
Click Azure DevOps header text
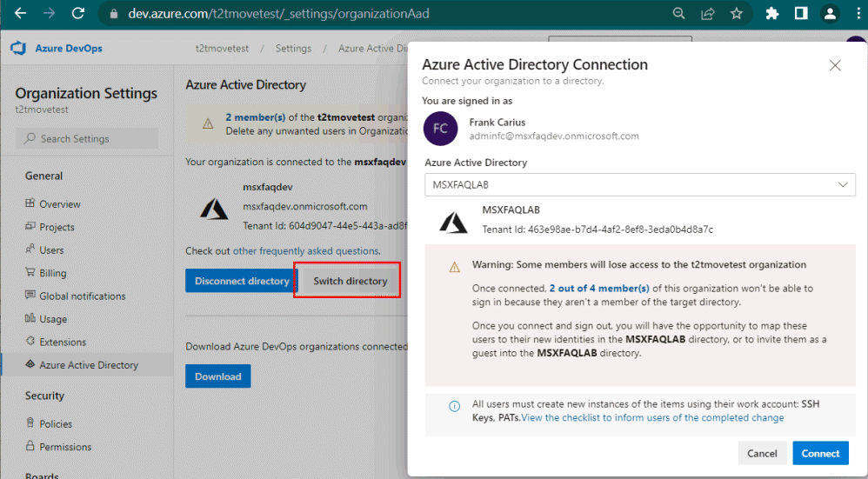[x=69, y=49]
